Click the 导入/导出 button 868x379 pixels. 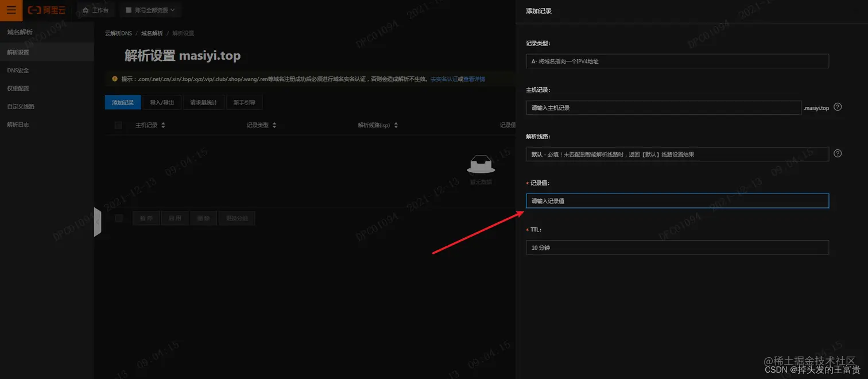(x=162, y=102)
